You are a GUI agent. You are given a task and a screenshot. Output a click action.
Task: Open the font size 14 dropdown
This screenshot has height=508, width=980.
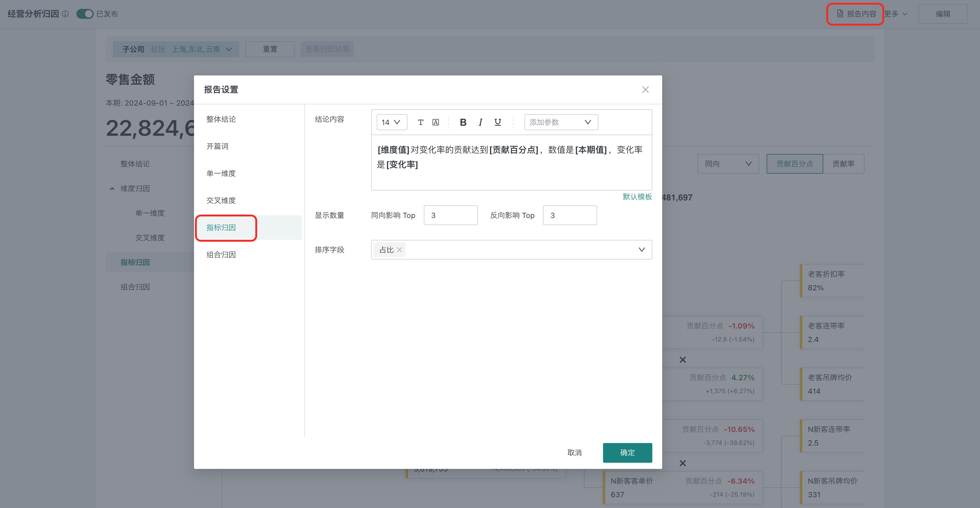pos(391,122)
